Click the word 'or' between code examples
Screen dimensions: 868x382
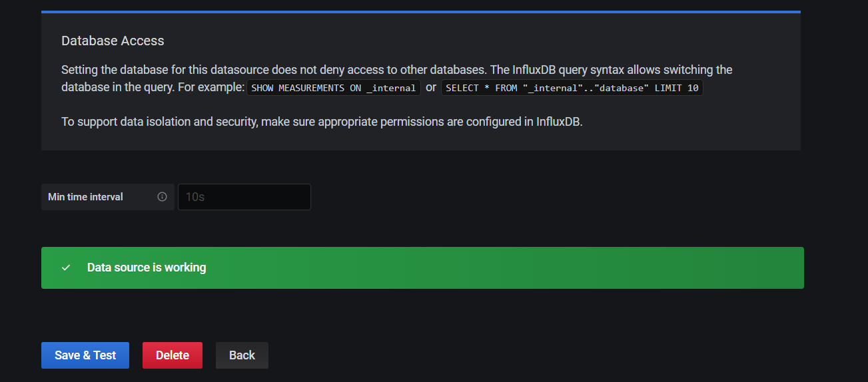point(431,88)
